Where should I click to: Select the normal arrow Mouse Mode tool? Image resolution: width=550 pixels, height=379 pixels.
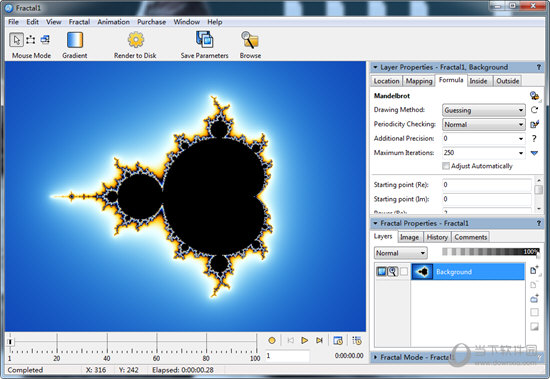[x=16, y=40]
